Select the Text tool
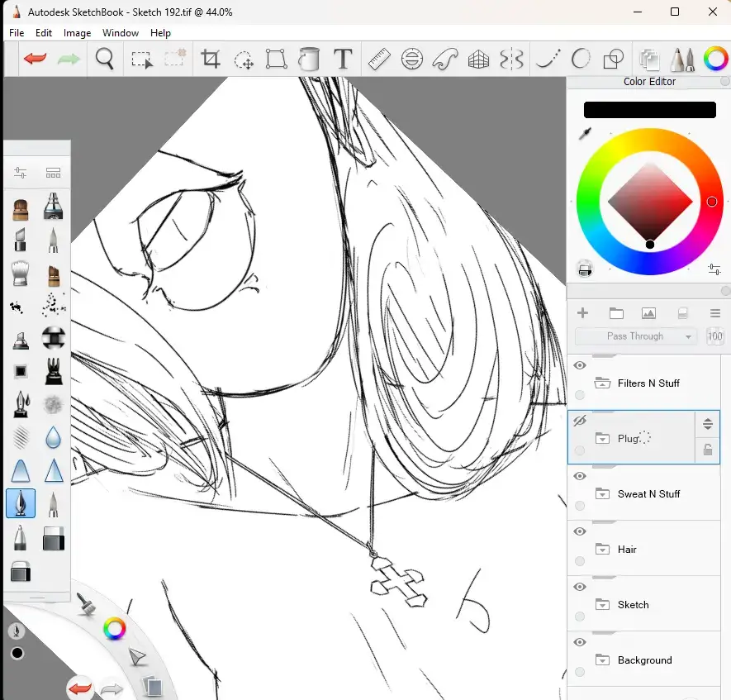This screenshot has height=700, width=731. click(343, 60)
